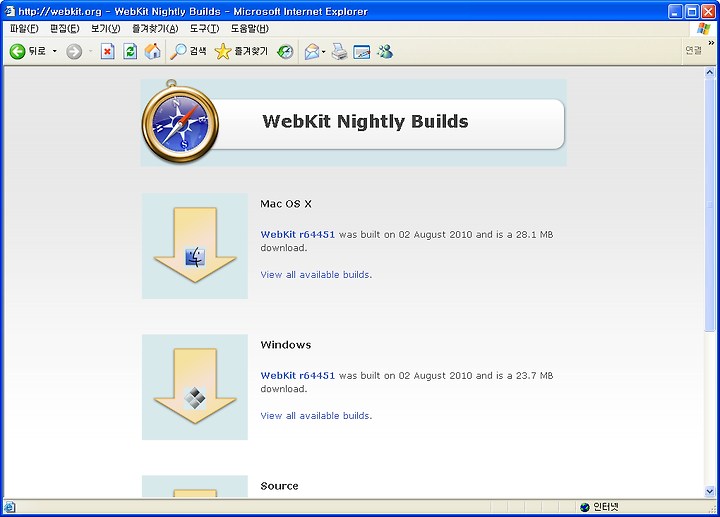Click the Safari compass logo
The image size is (720, 517).
[x=180, y=122]
